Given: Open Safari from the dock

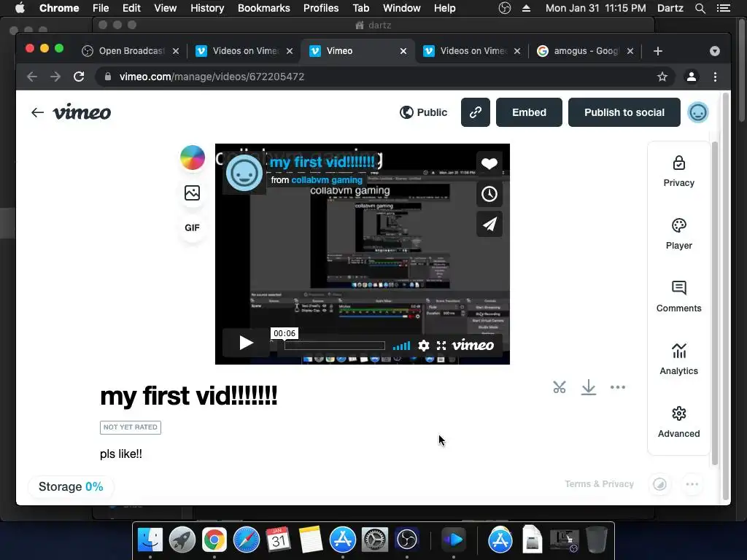Looking at the screenshot, I should (247, 540).
